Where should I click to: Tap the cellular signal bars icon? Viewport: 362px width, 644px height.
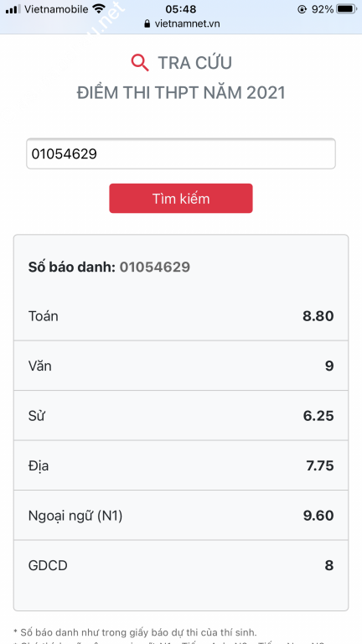pos(13,8)
